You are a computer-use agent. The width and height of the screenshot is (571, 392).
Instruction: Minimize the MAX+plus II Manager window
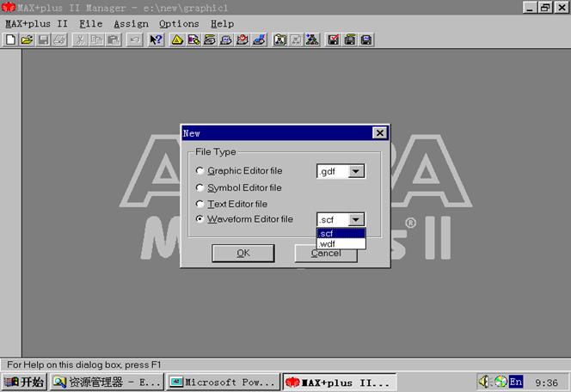click(530, 7)
